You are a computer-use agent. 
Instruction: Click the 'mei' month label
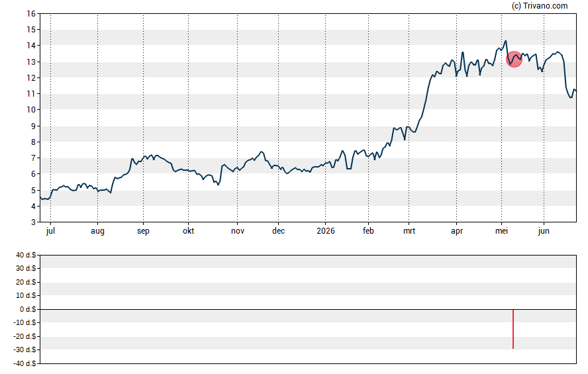pyautogui.click(x=501, y=231)
